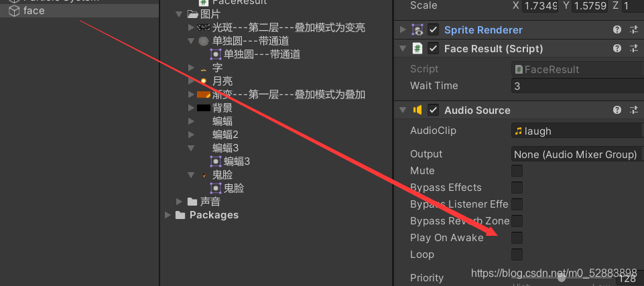Collapse the Audio Source component foldout
This screenshot has width=644, height=286.
(x=403, y=111)
